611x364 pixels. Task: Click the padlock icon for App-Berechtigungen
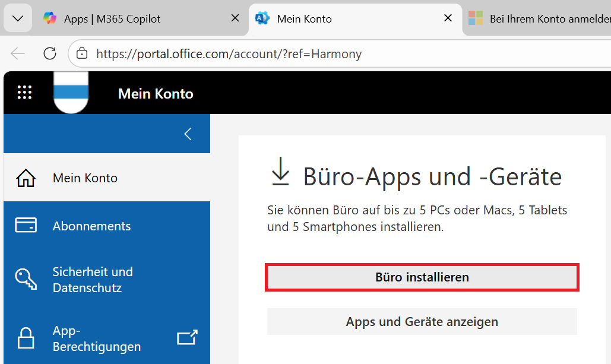26,338
